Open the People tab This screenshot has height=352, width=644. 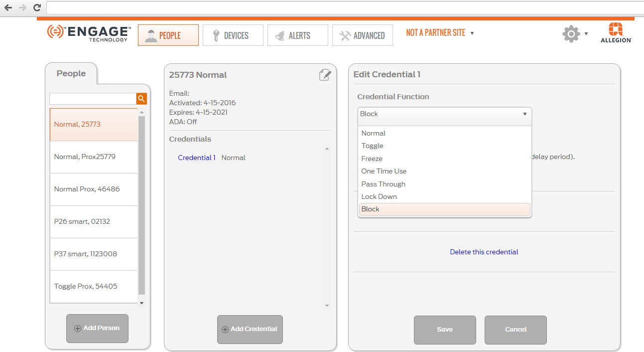coord(168,35)
